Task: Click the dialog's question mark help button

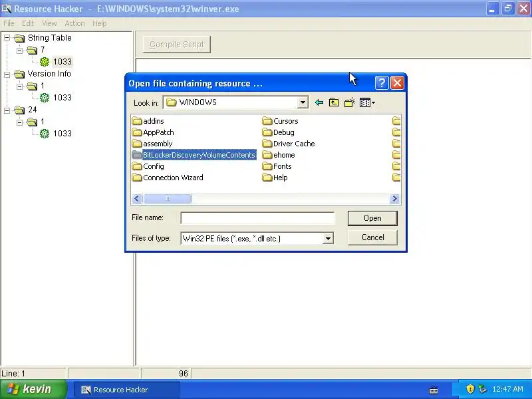Action: [x=381, y=82]
